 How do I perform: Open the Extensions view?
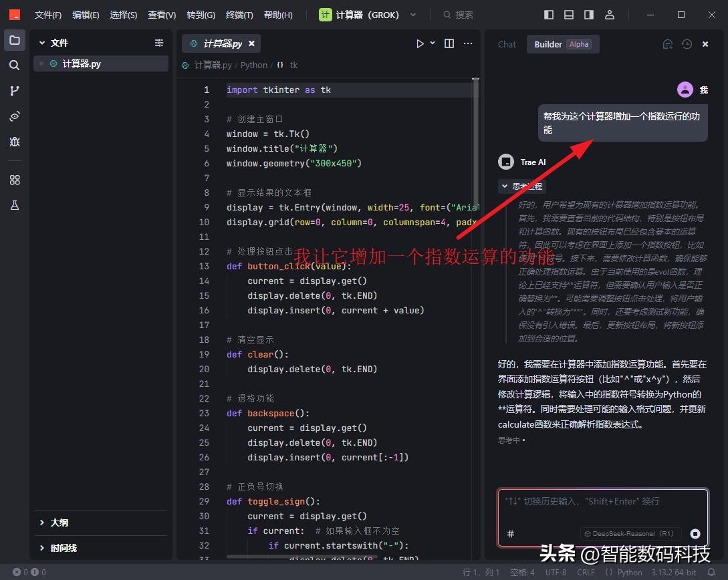15,179
